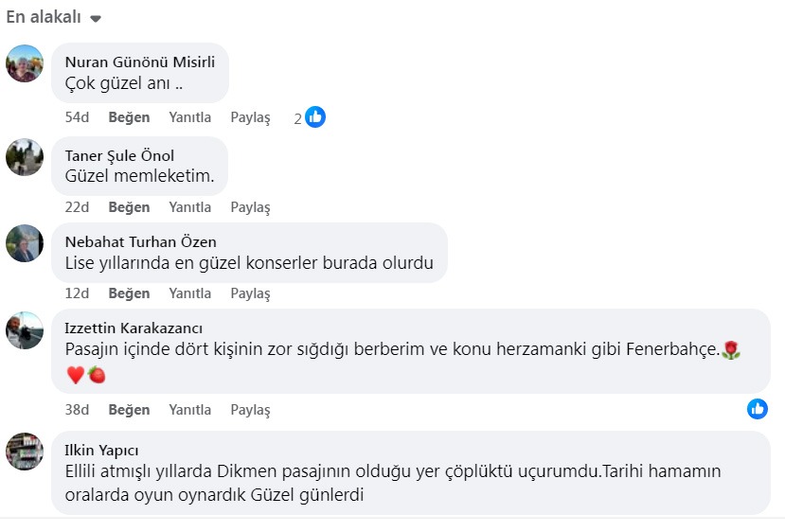Click the Izzettin Karakazancı name link

(x=134, y=328)
